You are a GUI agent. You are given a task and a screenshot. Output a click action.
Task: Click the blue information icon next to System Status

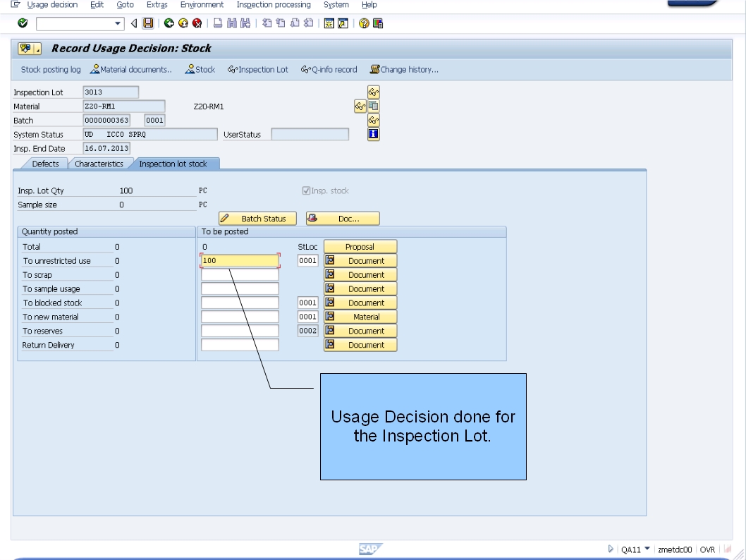tap(373, 134)
